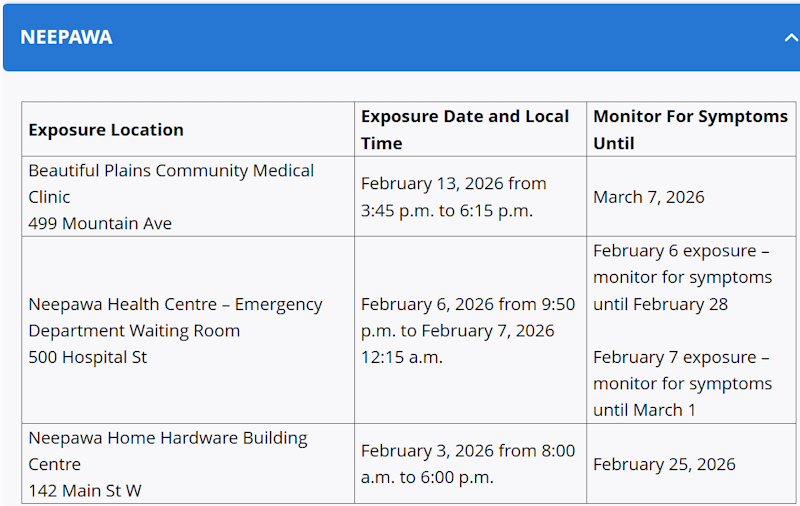Click Neepawa Health Centre Emergency Department text
Viewport: 800px width, 506px height.
pos(175,317)
